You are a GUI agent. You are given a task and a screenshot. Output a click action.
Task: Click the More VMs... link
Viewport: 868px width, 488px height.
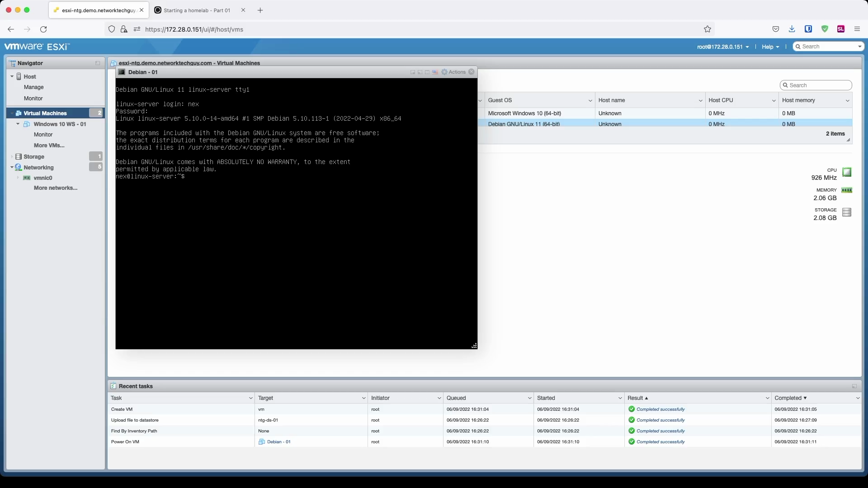tap(49, 145)
